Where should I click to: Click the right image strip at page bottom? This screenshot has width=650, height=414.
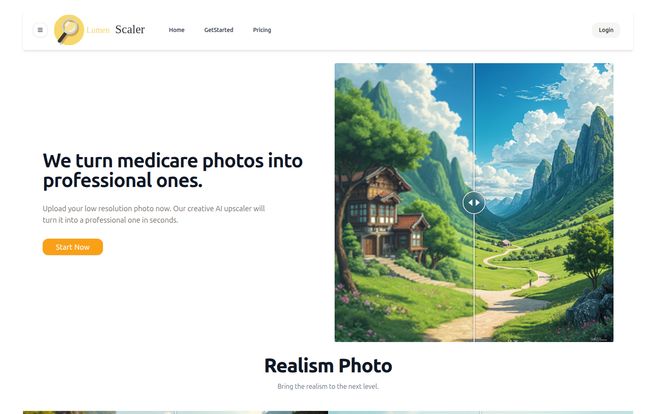click(x=480, y=412)
